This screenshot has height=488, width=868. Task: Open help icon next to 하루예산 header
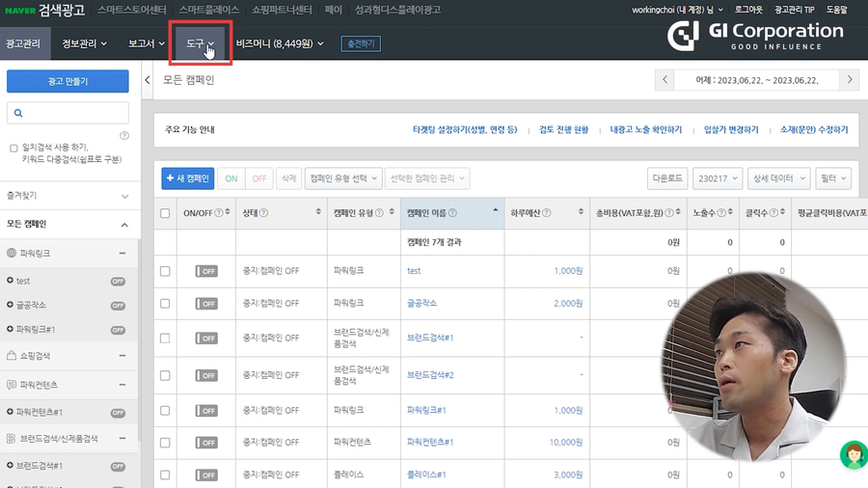pos(547,213)
